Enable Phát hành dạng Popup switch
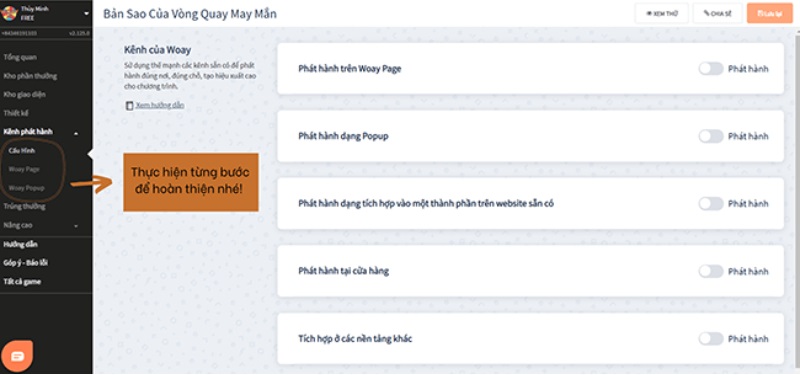Image resolution: width=800 pixels, height=375 pixels. 711,136
